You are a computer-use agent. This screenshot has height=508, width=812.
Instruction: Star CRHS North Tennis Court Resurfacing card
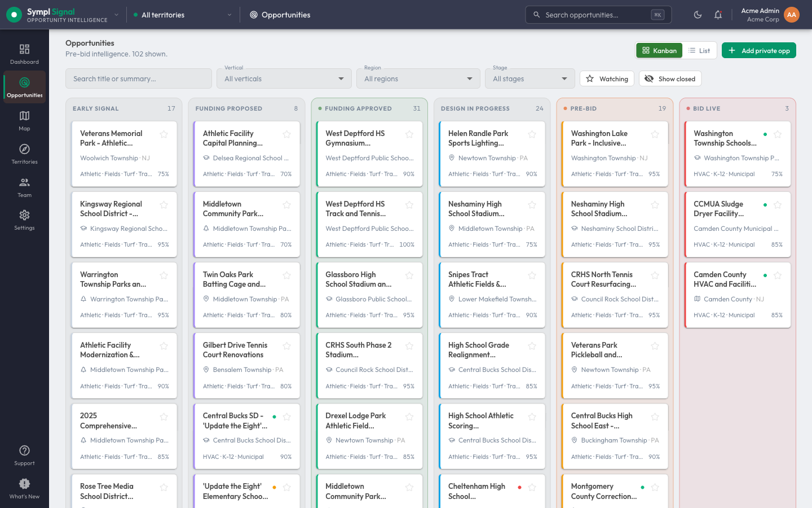[655, 275]
